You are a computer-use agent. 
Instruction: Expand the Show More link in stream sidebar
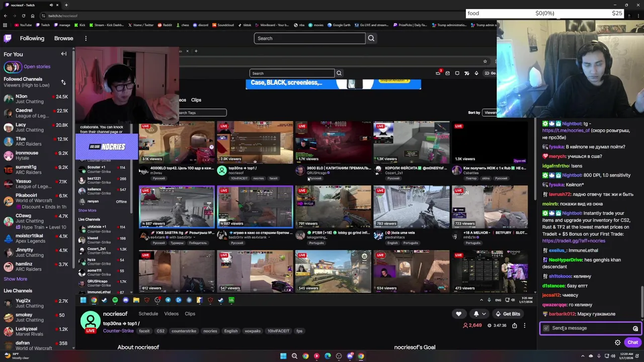pyautogui.click(x=87, y=210)
